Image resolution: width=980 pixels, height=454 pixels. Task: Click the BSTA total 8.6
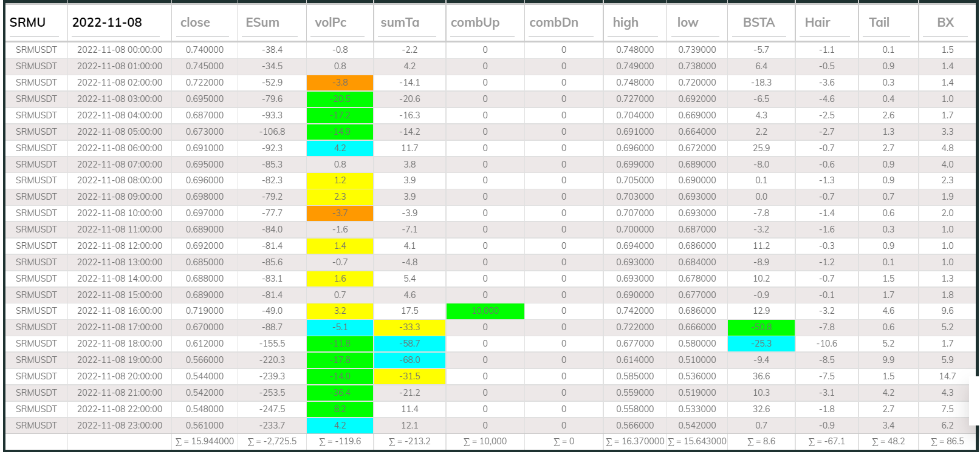pyautogui.click(x=761, y=441)
